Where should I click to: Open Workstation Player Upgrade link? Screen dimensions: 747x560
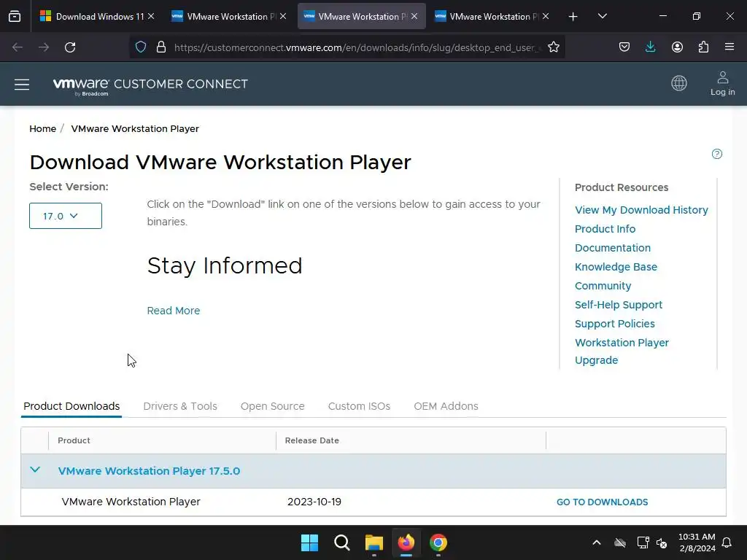(622, 351)
